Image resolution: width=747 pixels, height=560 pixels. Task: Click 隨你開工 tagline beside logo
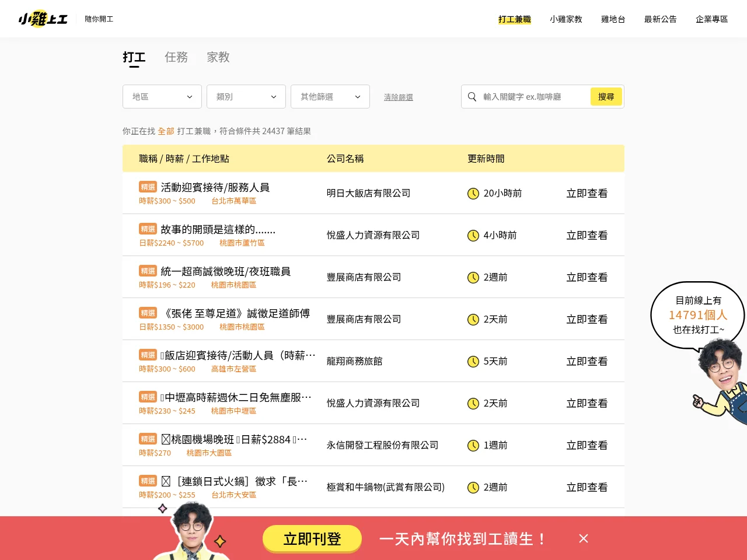pos(99,19)
